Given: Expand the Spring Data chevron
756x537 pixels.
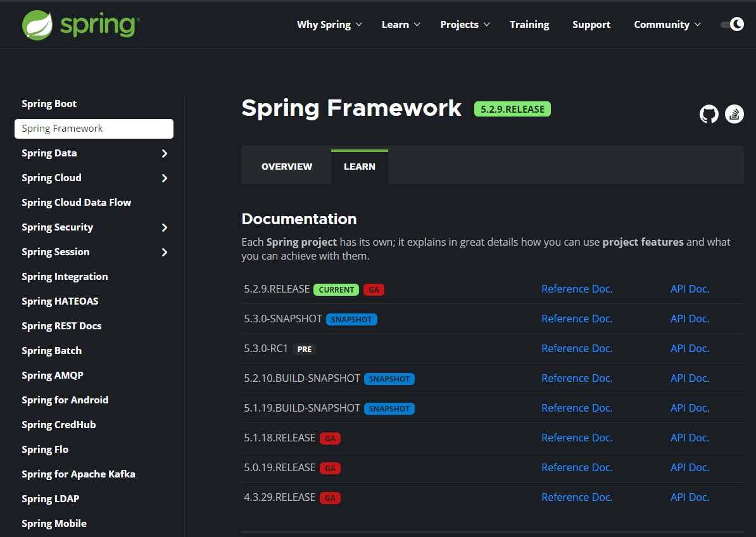Looking at the screenshot, I should click(x=165, y=153).
